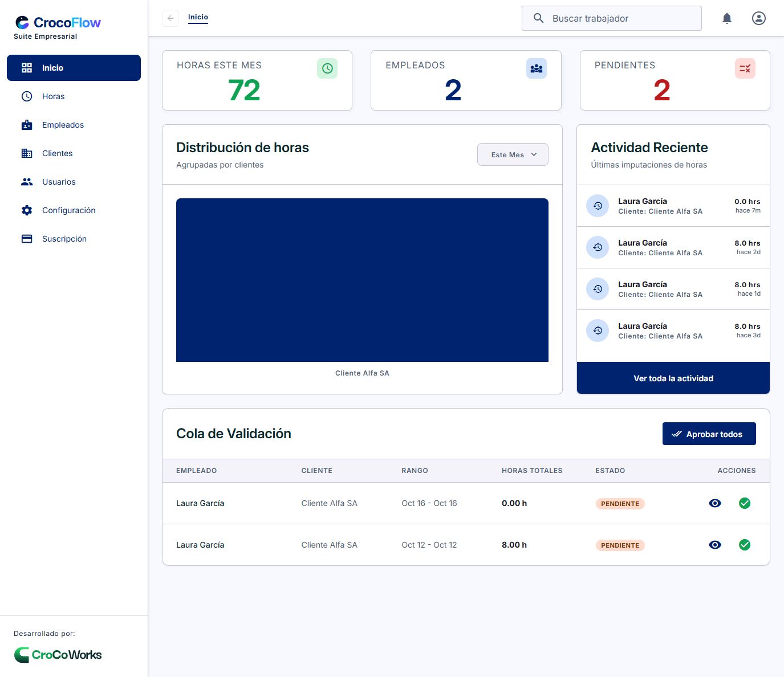Click Aprobar todos button

(x=709, y=434)
